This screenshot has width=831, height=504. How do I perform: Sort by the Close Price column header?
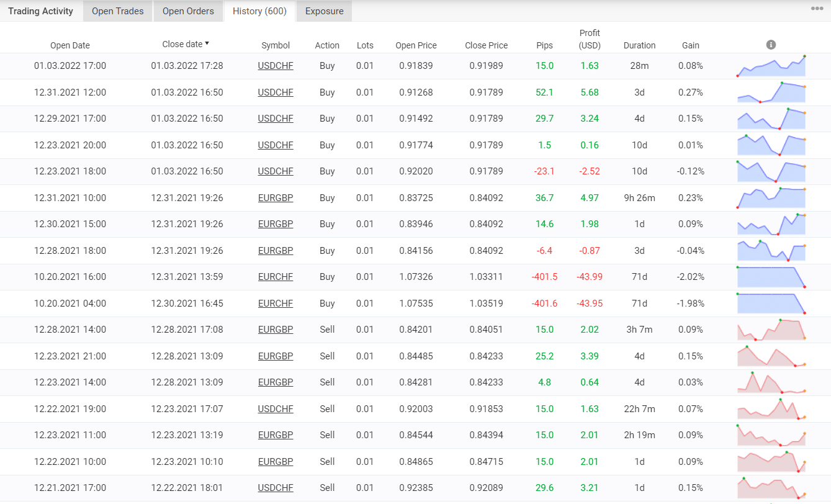coord(486,45)
